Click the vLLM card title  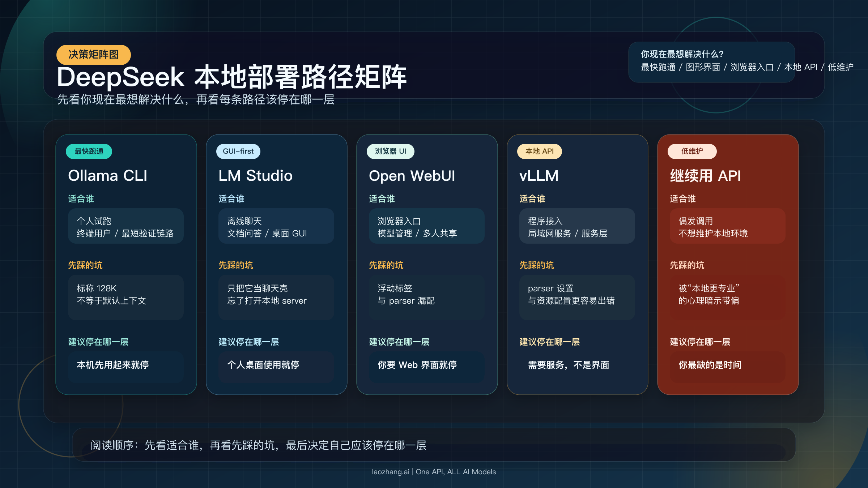coord(539,176)
